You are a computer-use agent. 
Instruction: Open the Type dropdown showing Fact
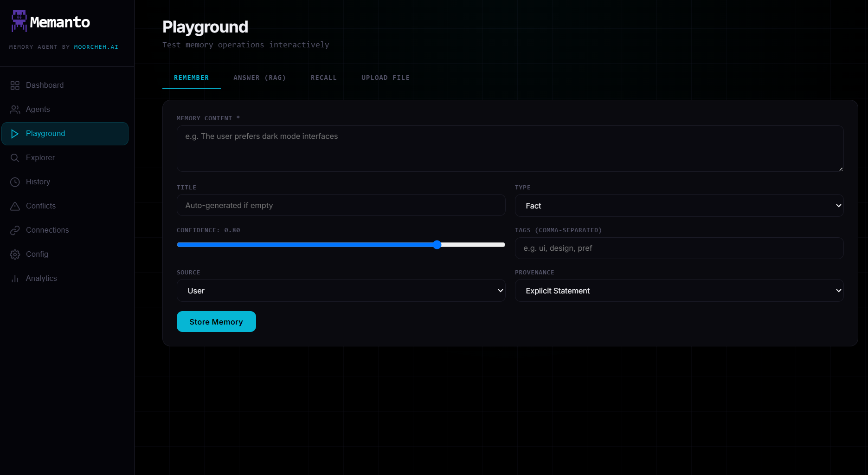point(679,206)
